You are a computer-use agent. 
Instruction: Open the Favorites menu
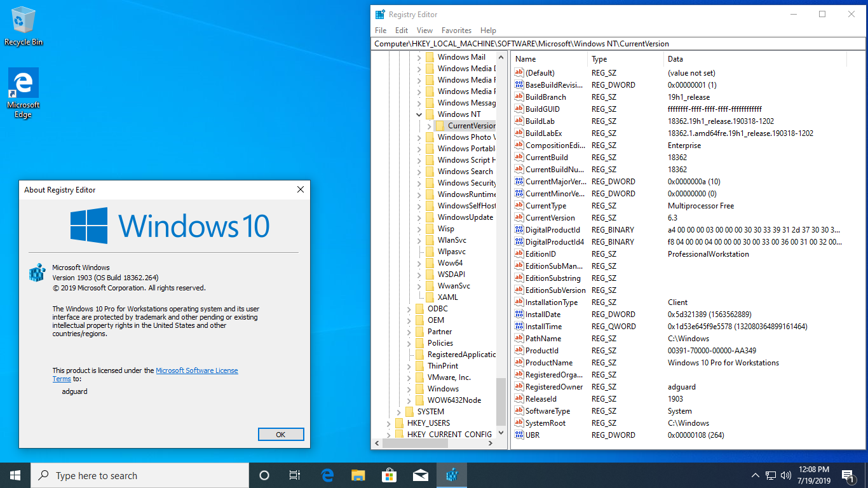coord(456,30)
